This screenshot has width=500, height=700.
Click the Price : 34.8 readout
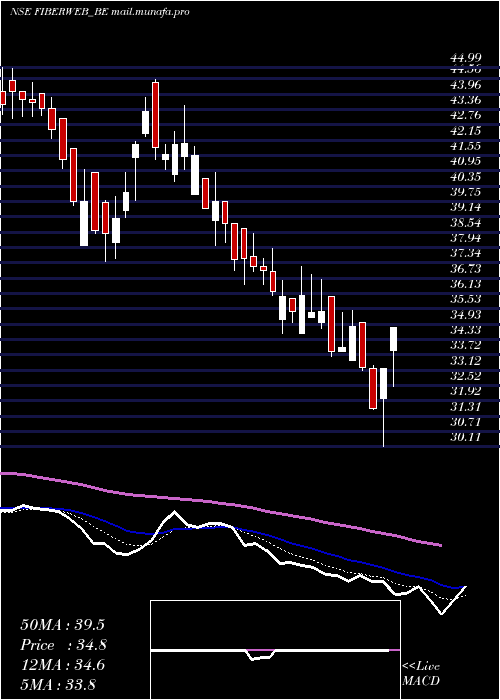[63, 645]
